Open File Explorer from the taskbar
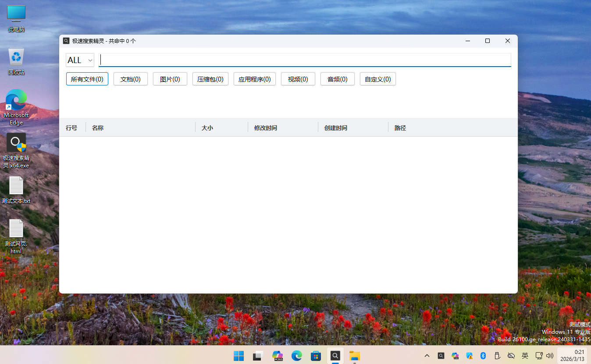 355,356
